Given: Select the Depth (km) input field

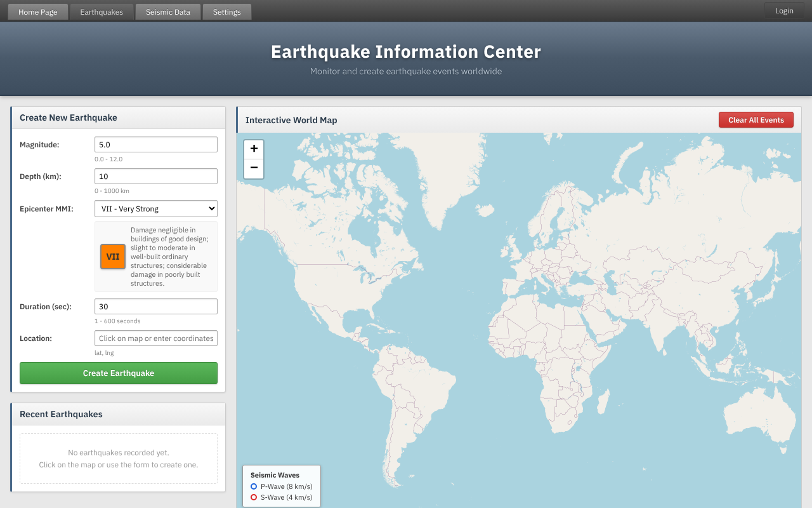Looking at the screenshot, I should pos(155,176).
